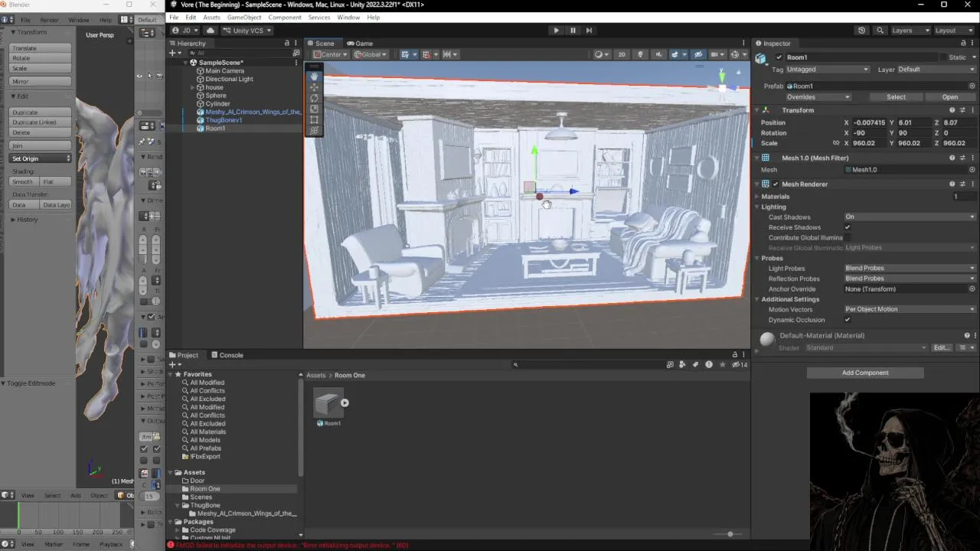Image resolution: width=980 pixels, height=551 pixels.
Task: Toggle Mesh Renderer enabled checkbox
Action: [776, 184]
